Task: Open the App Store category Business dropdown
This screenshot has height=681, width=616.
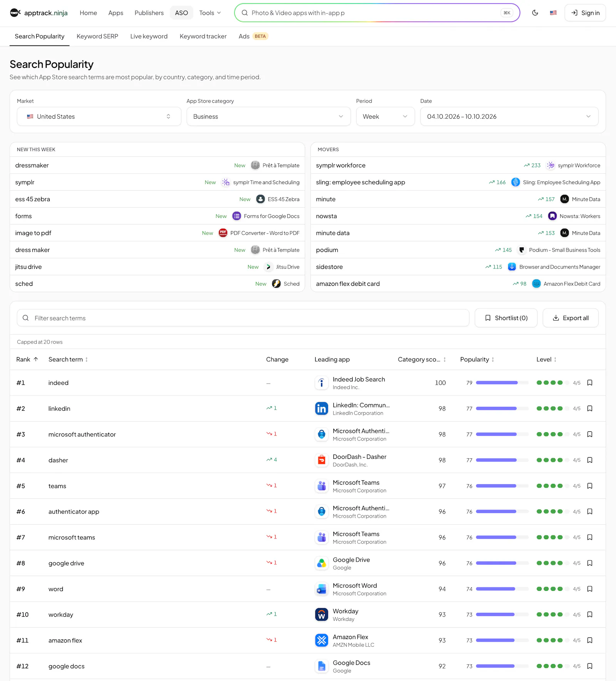Action: [268, 116]
